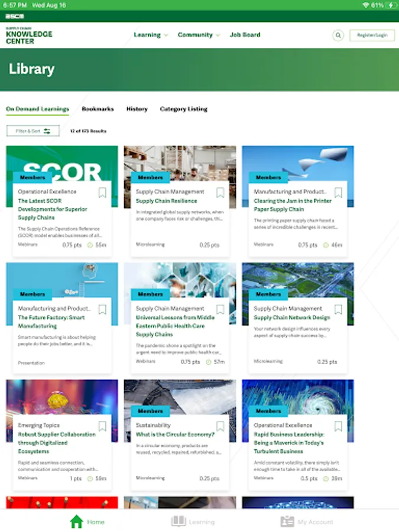Open Robust Supplier Collaboration title link

pyautogui.click(x=57, y=443)
